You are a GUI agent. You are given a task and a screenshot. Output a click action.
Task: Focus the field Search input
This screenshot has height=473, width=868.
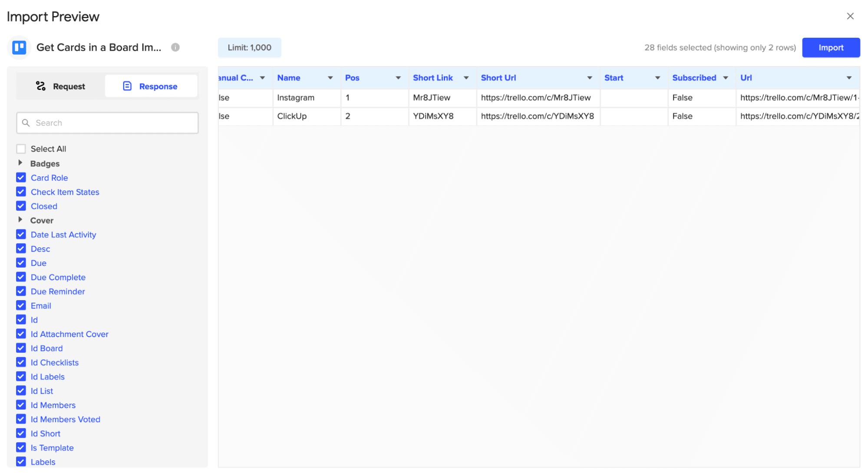[x=107, y=123]
